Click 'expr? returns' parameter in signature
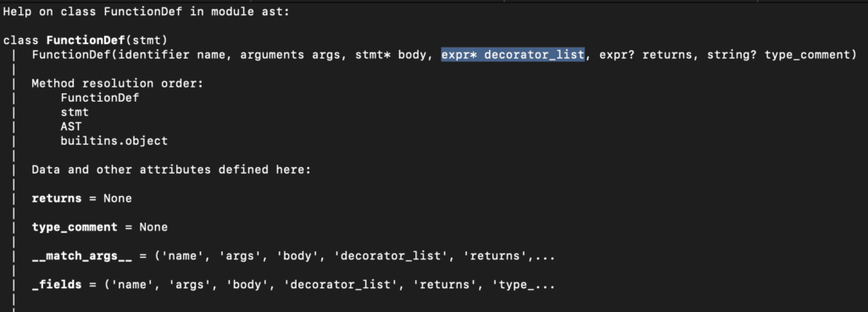Image resolution: width=868 pixels, height=312 pixels. pos(646,55)
